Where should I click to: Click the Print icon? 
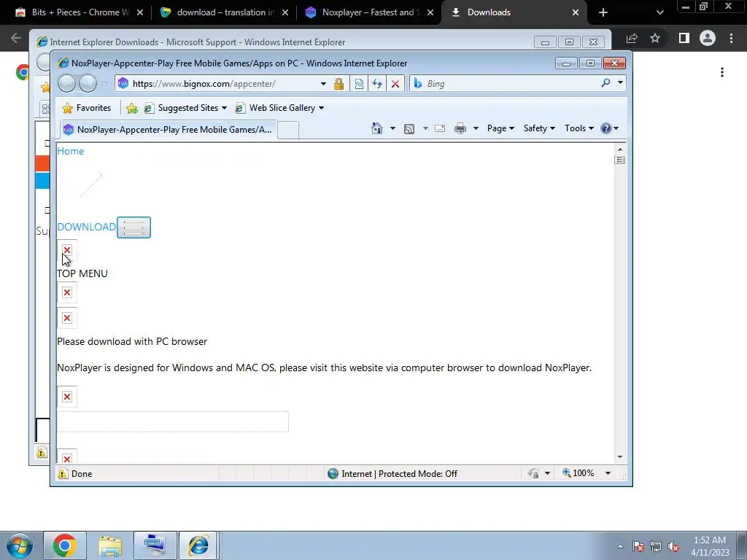click(x=460, y=128)
